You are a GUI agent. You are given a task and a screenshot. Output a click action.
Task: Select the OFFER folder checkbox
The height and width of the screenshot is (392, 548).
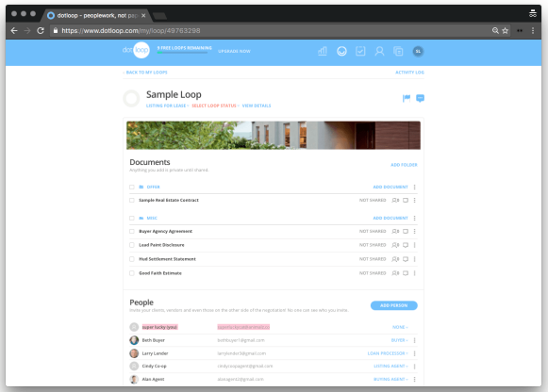tap(132, 188)
